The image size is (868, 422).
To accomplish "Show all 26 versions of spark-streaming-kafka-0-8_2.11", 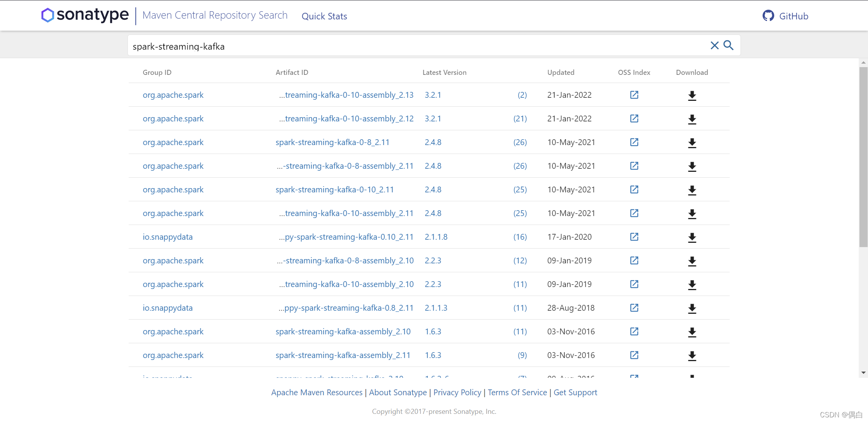I will [520, 142].
